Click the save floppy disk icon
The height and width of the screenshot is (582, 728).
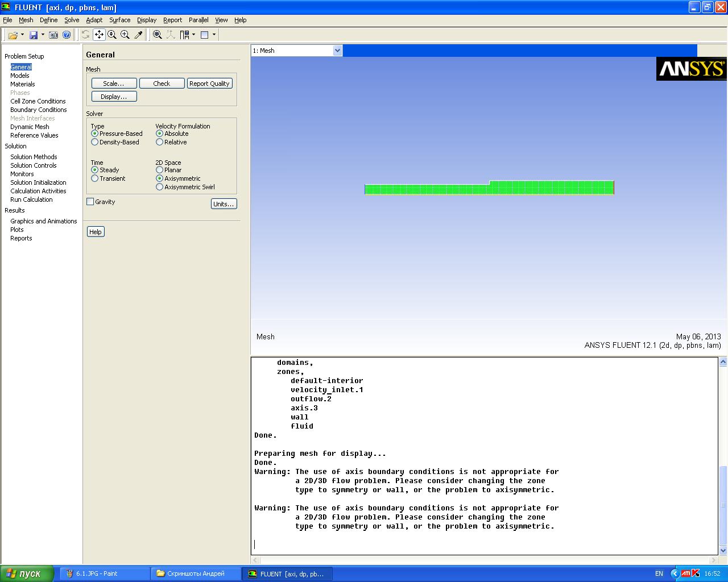click(x=34, y=35)
